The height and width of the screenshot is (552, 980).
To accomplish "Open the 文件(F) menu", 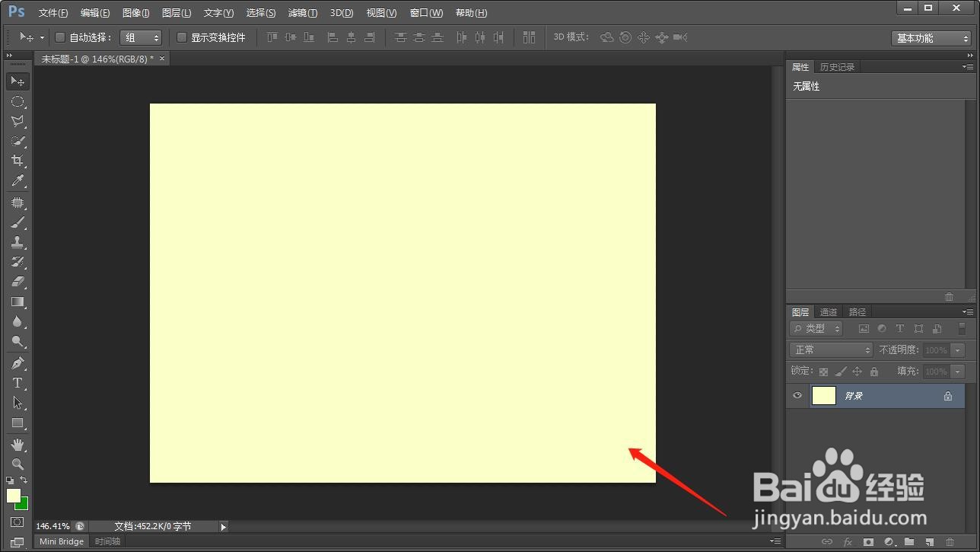I will click(53, 13).
